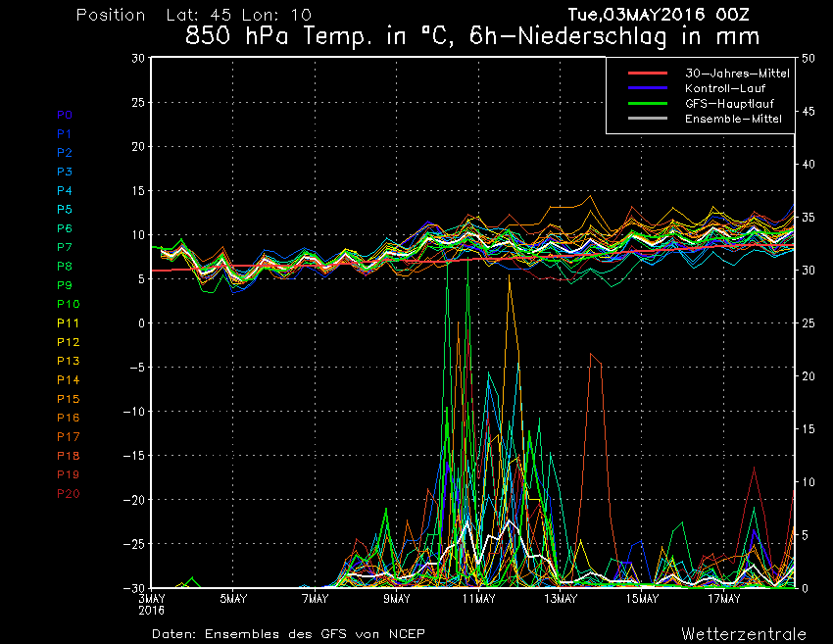833x644 pixels.
Task: Click the P8 member label
Action: click(x=65, y=267)
